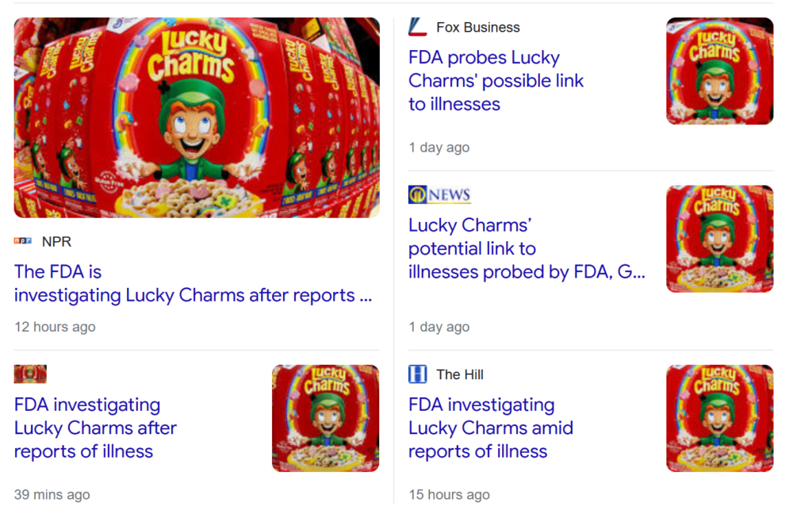Open 'Lucky Charms' potential link to illnesses probed' article
The height and width of the screenshot is (518, 812).
527,248
